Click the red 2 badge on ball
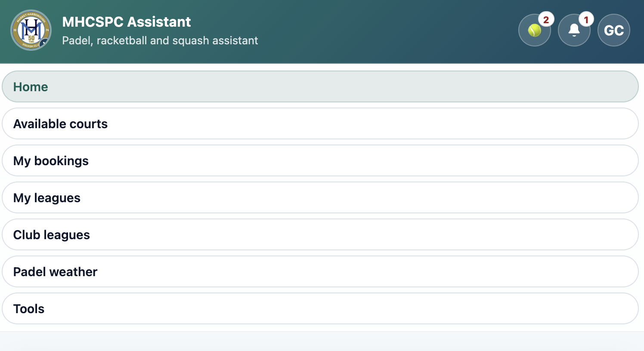This screenshot has height=351, width=644. (546, 19)
